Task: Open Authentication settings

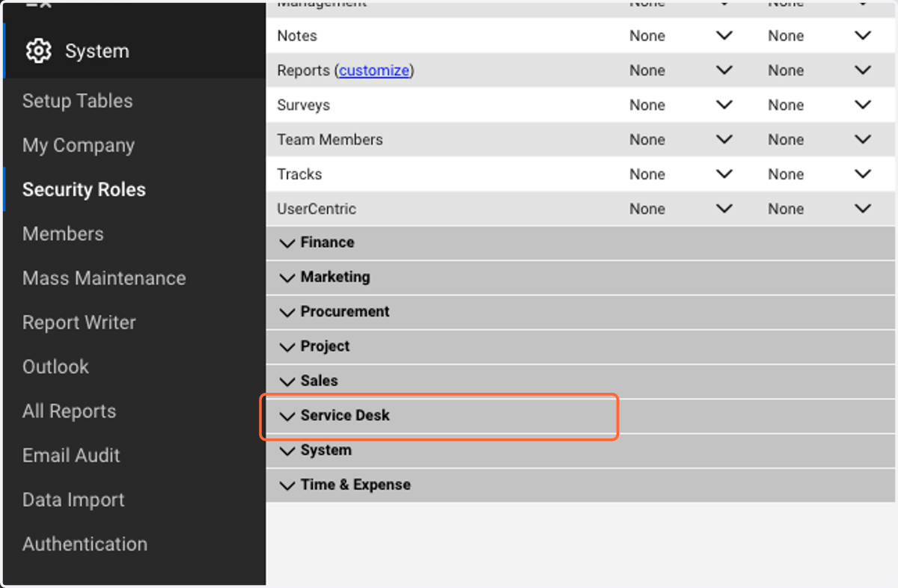Action: 85,544
